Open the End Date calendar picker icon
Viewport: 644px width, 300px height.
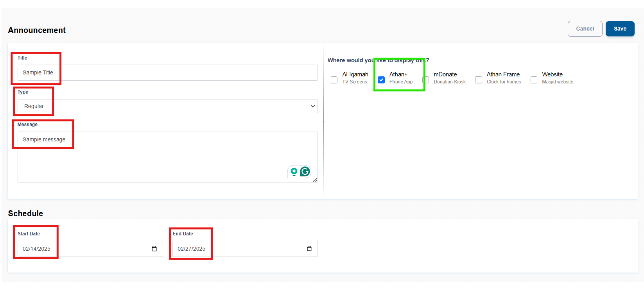click(309, 249)
